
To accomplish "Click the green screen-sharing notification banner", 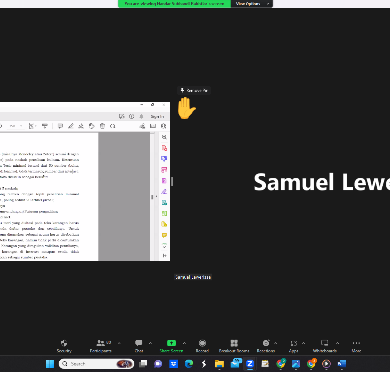I will point(174,4).
